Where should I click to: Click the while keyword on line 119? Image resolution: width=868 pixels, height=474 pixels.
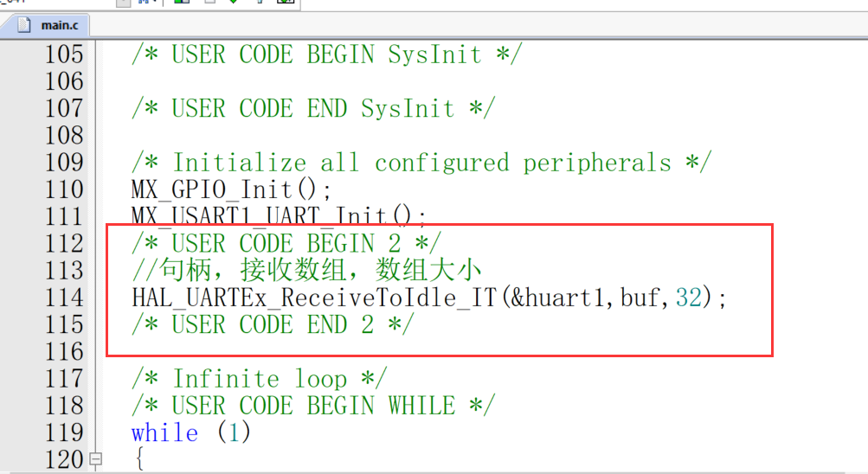(x=164, y=432)
